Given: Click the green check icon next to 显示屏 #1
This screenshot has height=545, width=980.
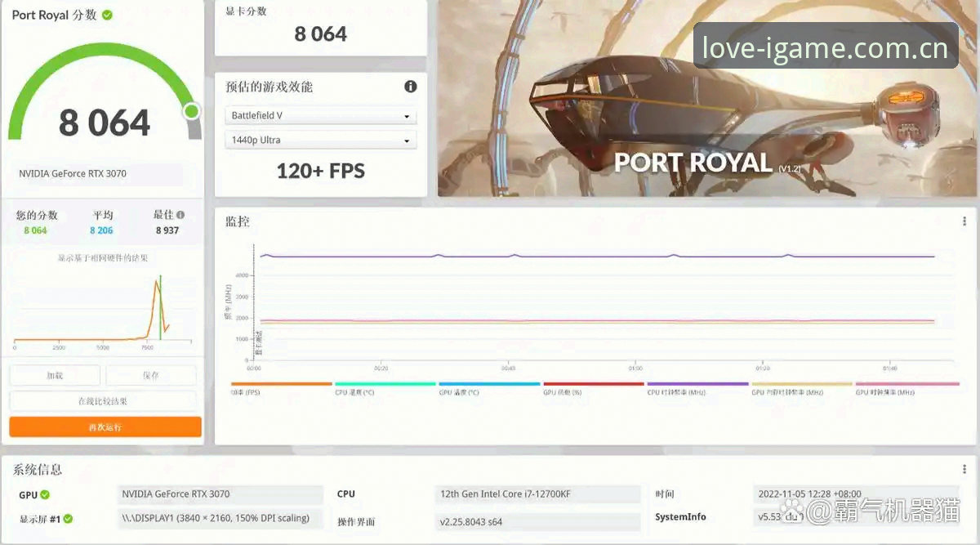Looking at the screenshot, I should click(69, 518).
